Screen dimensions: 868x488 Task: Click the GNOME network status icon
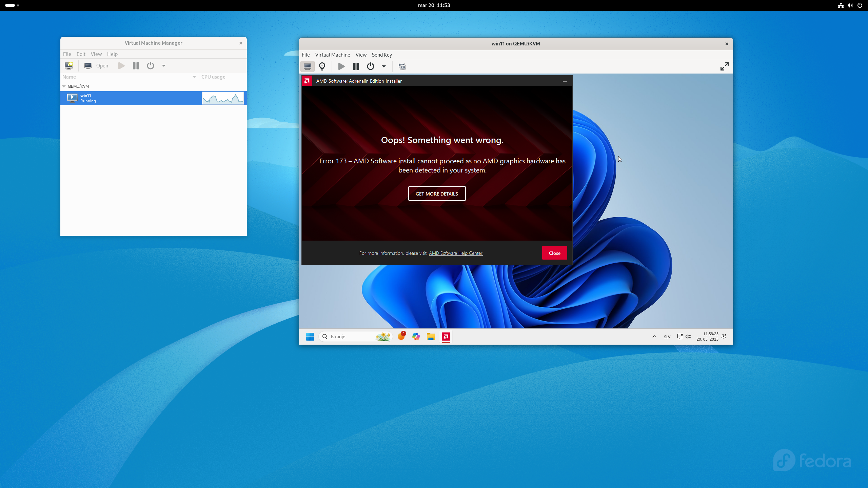841,5
